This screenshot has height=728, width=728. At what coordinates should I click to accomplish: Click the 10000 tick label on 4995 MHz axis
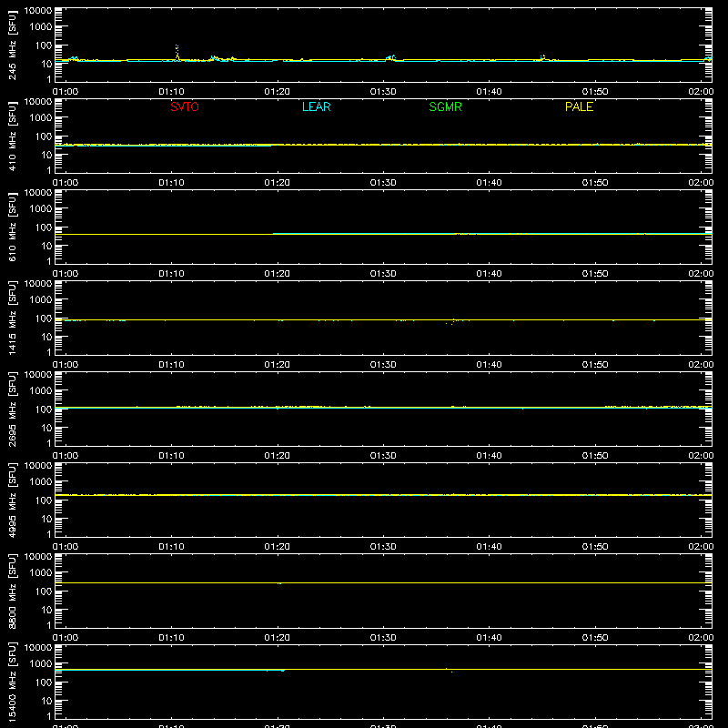[x=38, y=466]
